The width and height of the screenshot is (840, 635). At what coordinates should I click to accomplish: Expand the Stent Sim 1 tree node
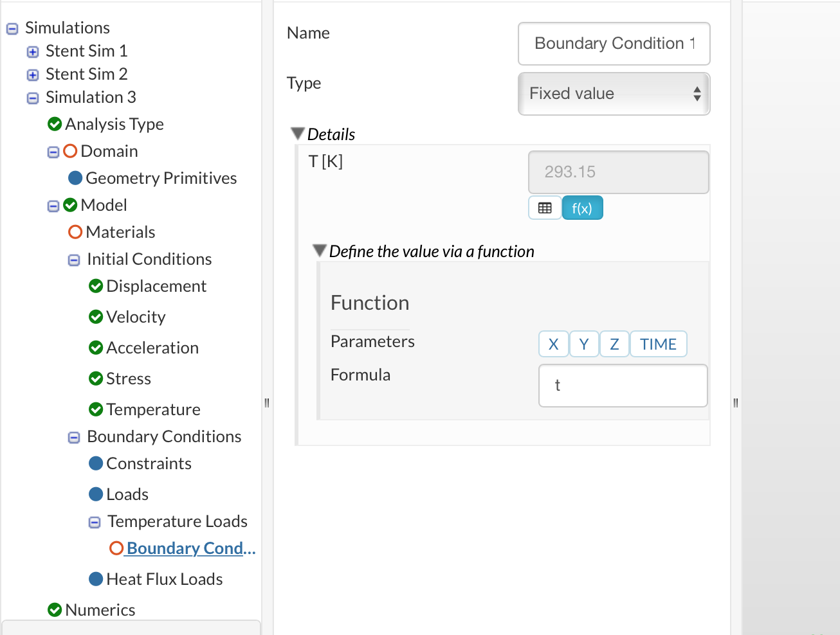(x=33, y=51)
